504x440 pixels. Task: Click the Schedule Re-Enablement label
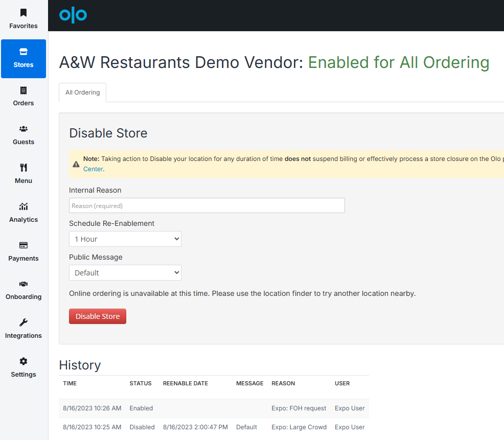tap(111, 223)
